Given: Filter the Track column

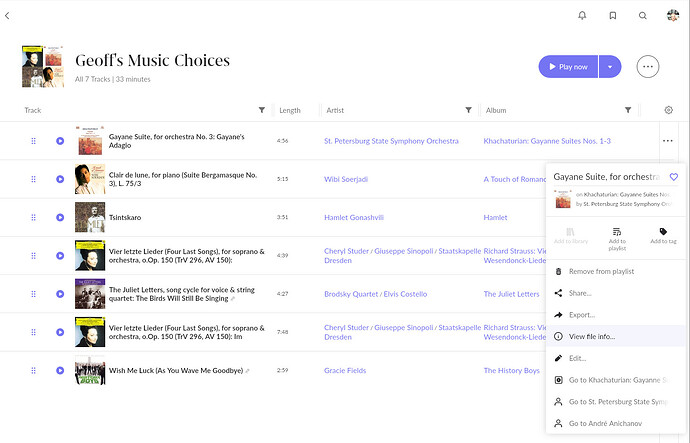Looking at the screenshot, I should [262, 110].
